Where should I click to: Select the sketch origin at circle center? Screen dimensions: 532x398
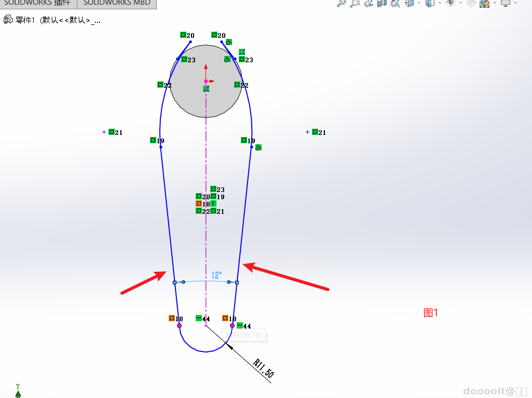coord(206,81)
